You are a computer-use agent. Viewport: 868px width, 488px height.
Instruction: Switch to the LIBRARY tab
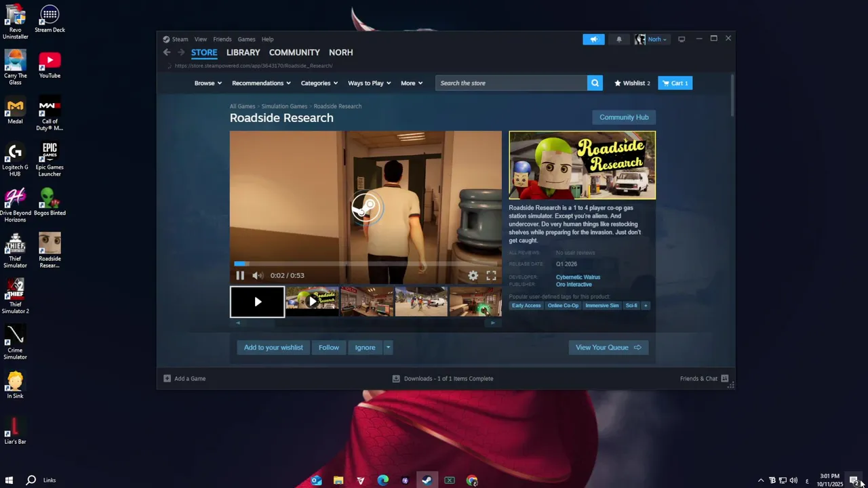[x=243, y=52]
